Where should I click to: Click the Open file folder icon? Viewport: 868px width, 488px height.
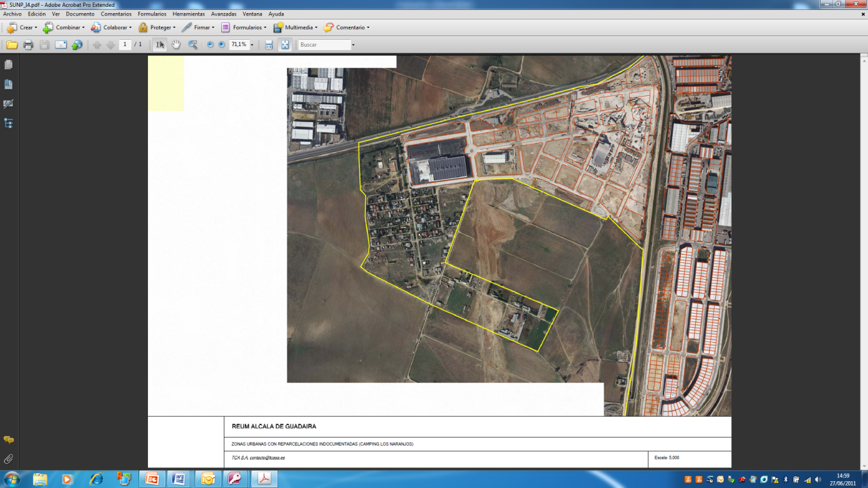pyautogui.click(x=11, y=45)
